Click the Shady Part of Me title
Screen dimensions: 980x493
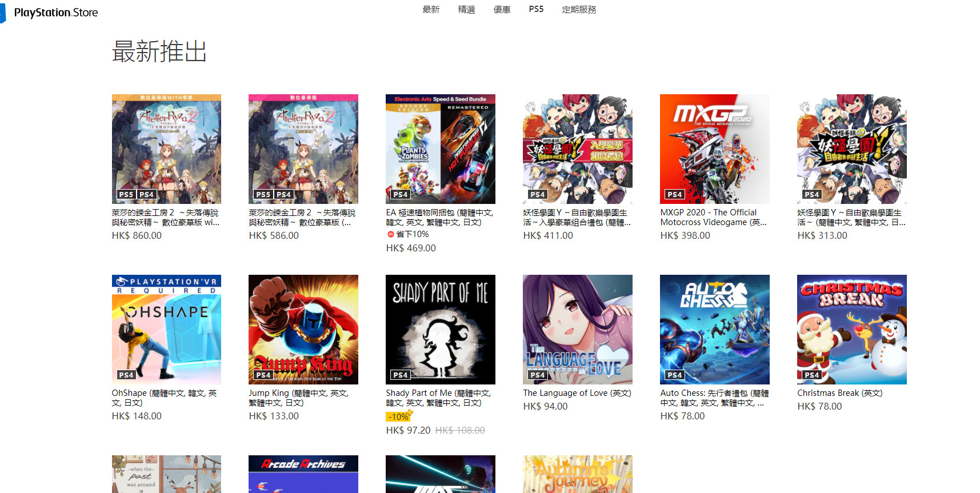438,398
